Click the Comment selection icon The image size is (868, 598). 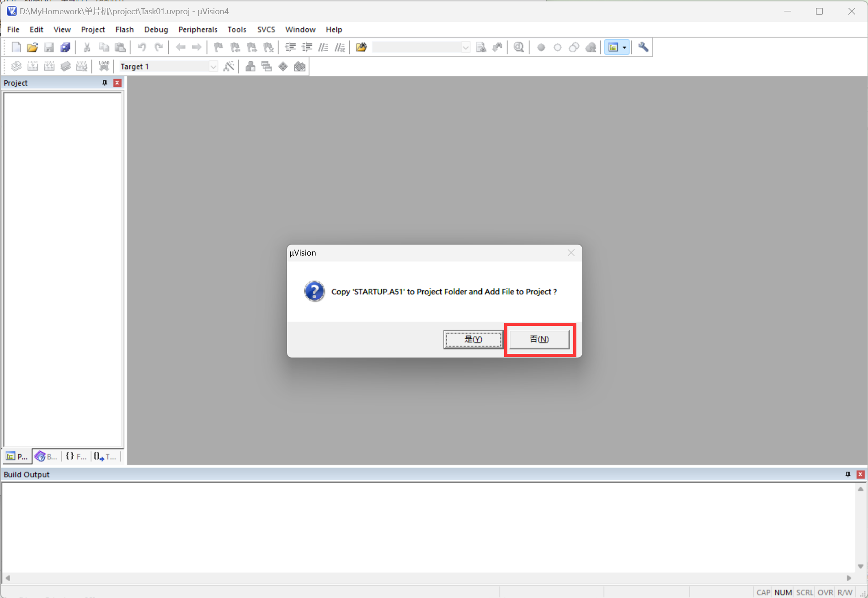(x=324, y=47)
